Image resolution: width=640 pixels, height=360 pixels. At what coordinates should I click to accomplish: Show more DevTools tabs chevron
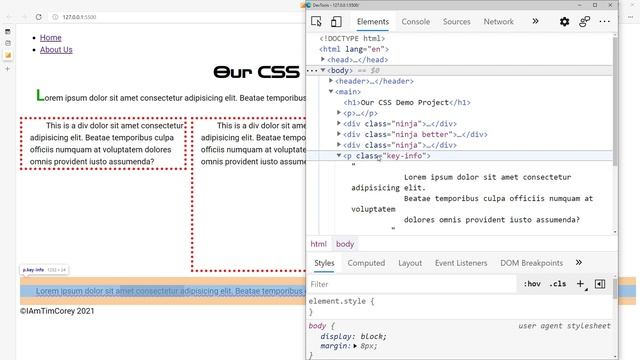[535, 21]
